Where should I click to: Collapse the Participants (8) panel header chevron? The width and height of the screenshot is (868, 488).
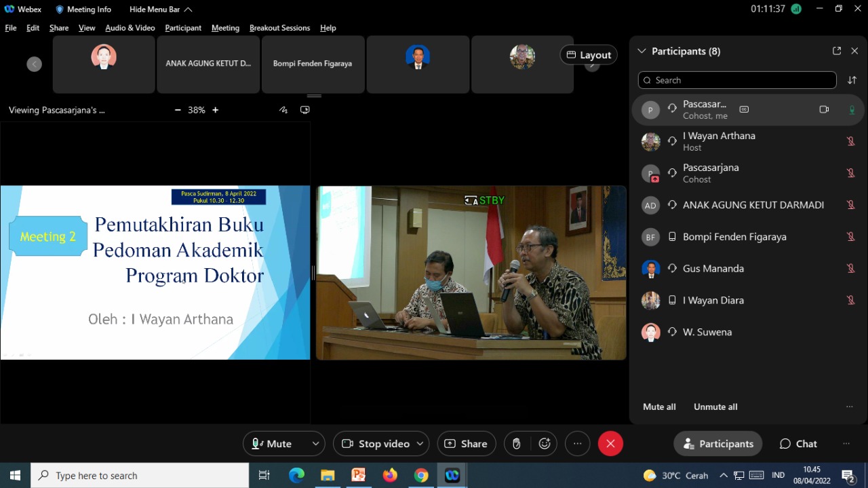coord(642,51)
